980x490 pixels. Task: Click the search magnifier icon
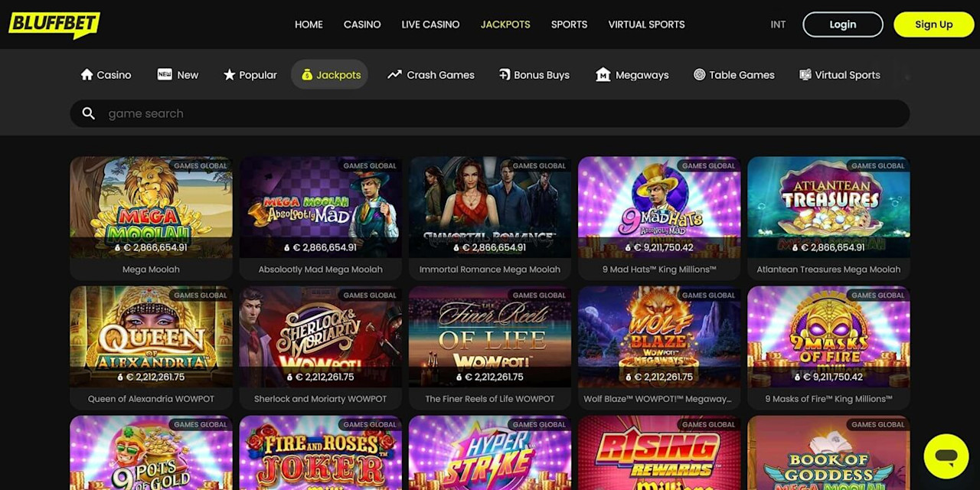click(89, 113)
